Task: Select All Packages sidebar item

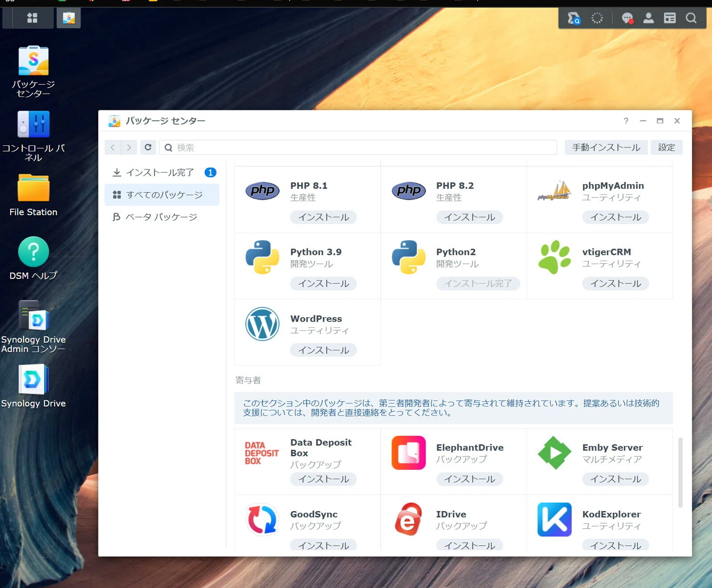Action: (x=162, y=195)
